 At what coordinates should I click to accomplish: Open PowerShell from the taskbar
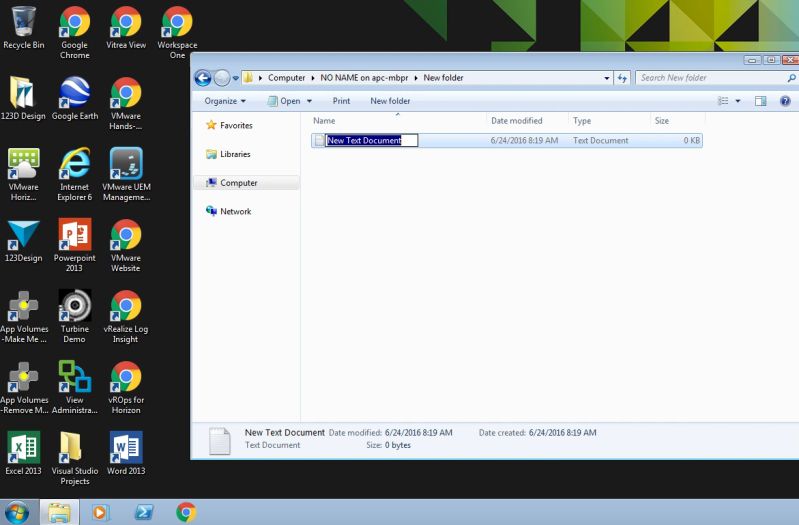pyautogui.click(x=144, y=512)
